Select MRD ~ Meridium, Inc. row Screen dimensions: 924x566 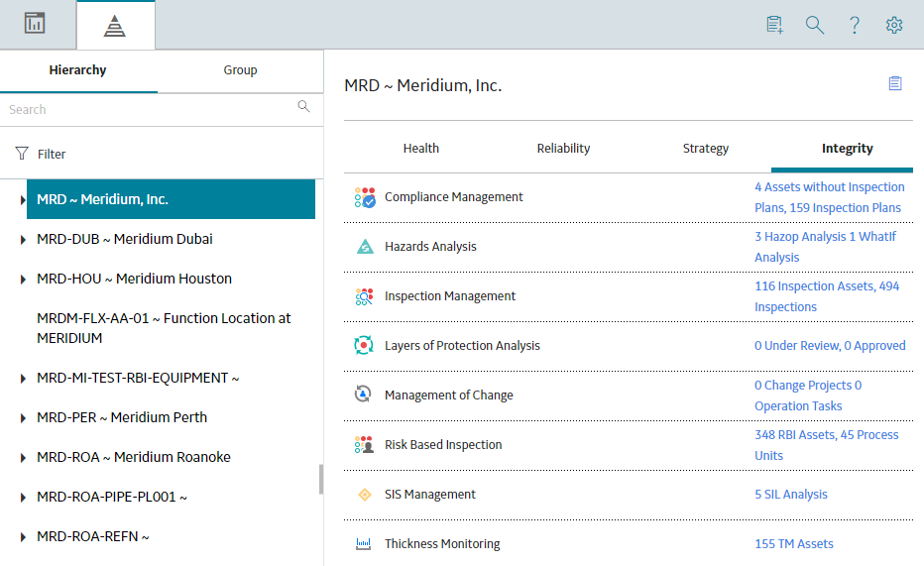point(171,199)
